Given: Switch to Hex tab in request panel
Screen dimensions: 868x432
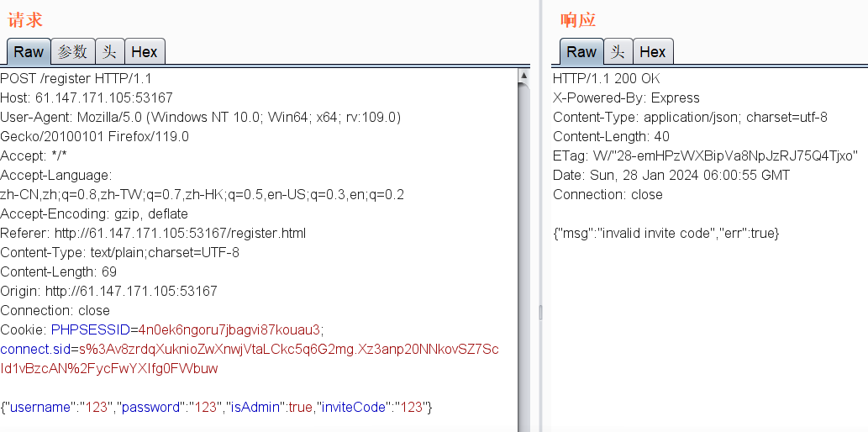Looking at the screenshot, I should coord(145,51).
